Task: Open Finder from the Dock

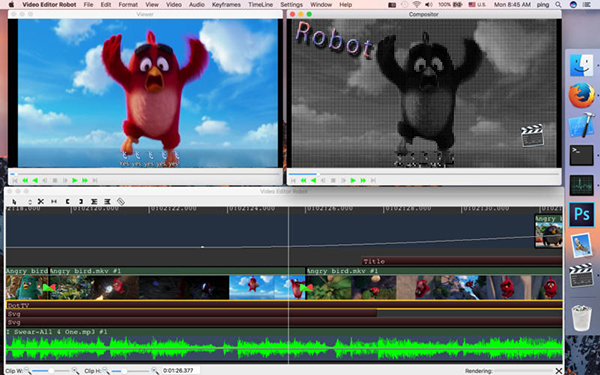Action: coord(581,65)
